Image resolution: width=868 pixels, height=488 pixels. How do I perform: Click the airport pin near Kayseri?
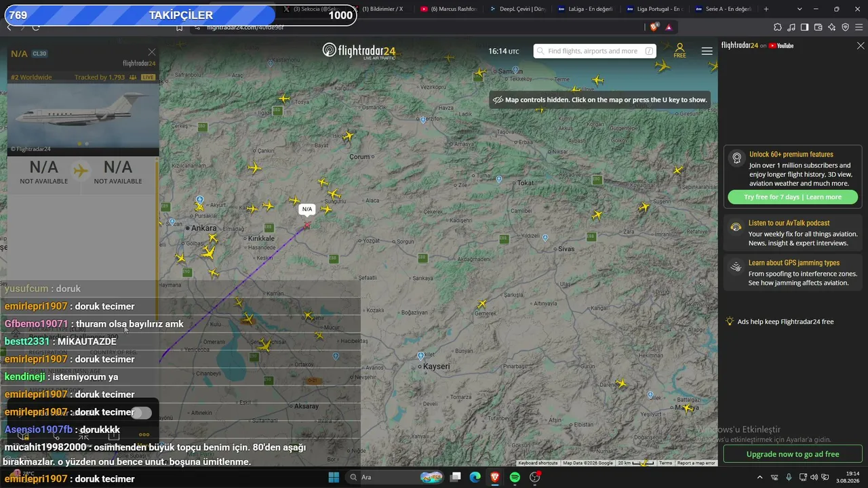[420, 356]
